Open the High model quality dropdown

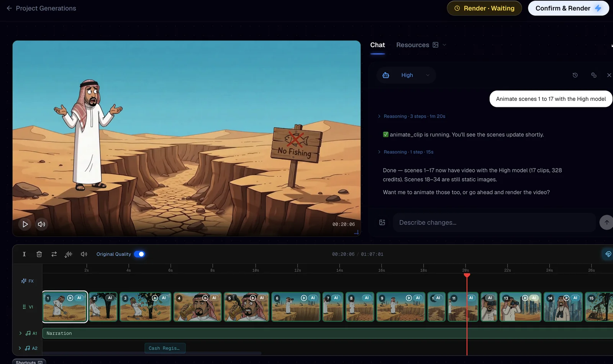[x=406, y=75]
